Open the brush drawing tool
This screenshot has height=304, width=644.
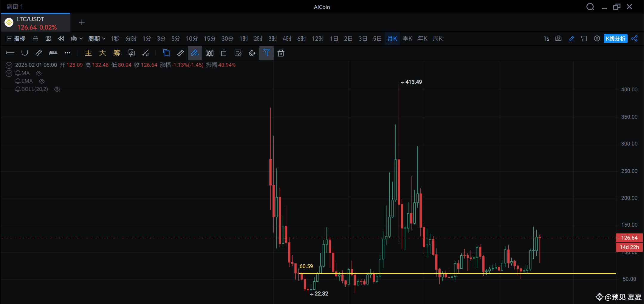[x=195, y=53]
